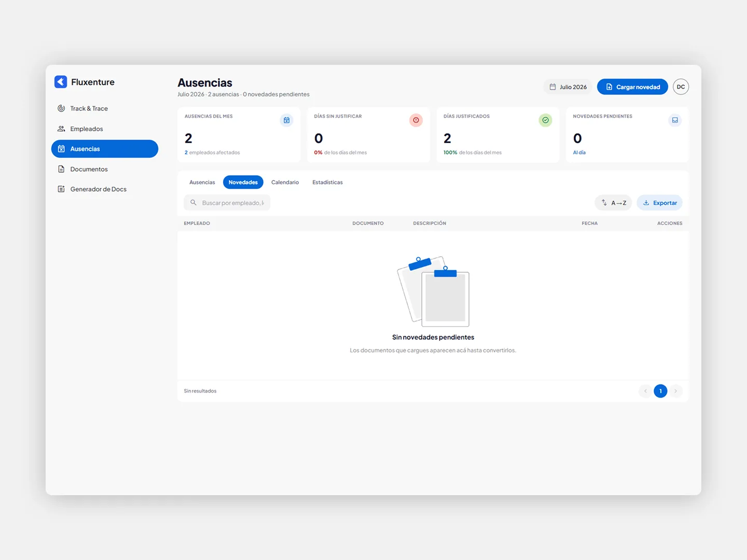The image size is (747, 560).
Task: Switch to the Calendario tab
Action: 285,183
